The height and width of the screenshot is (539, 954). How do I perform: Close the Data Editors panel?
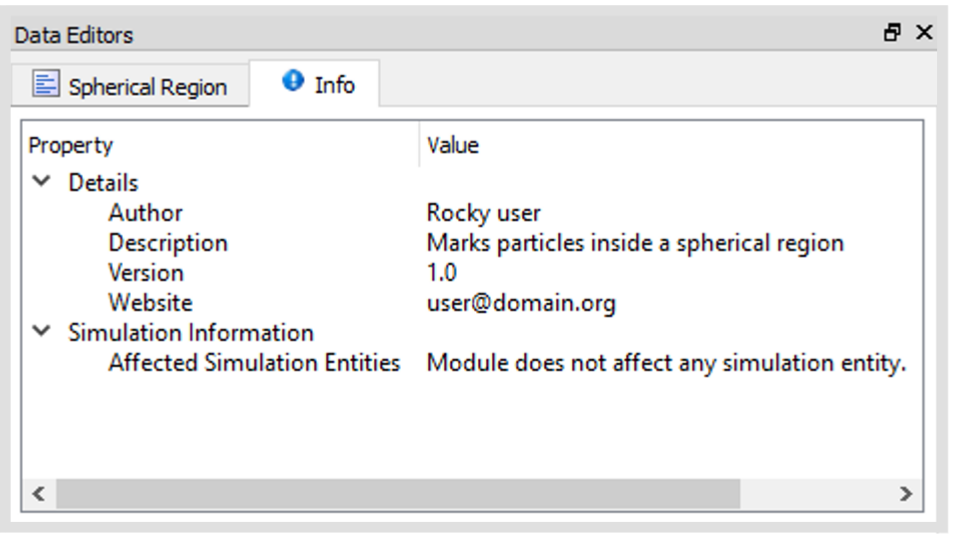coord(924,32)
